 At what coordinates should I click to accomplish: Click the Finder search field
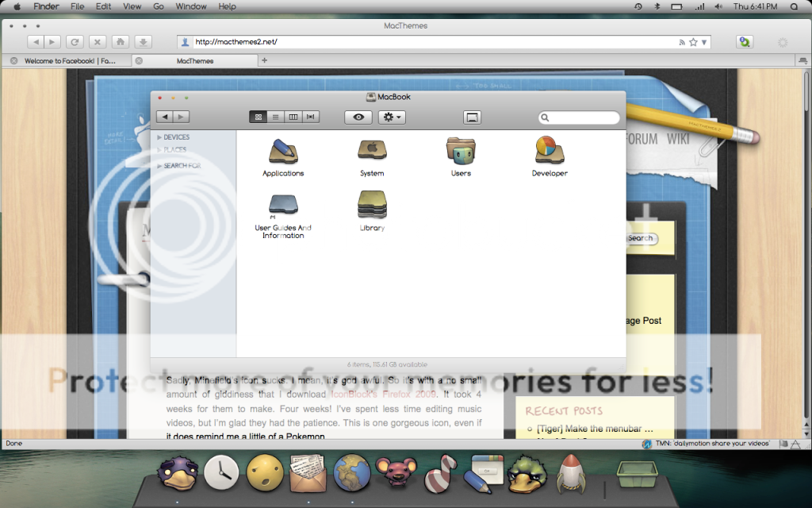tap(579, 117)
